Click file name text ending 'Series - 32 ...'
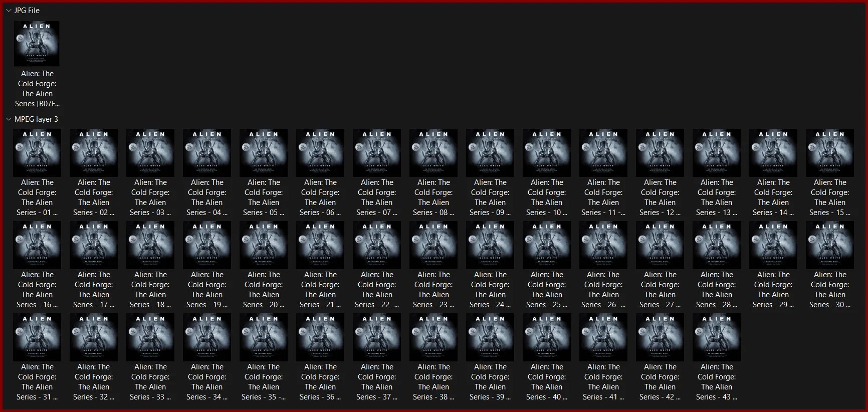Screen dimensions: 868x412 point(94,382)
